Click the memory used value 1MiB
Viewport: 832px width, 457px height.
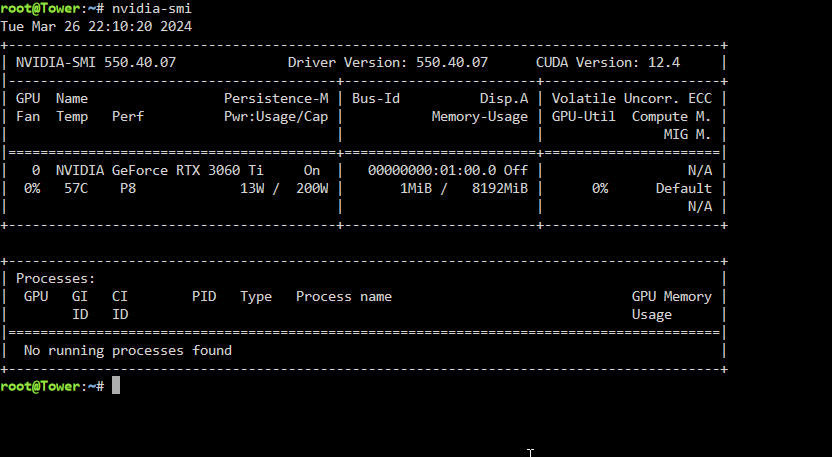(416, 188)
